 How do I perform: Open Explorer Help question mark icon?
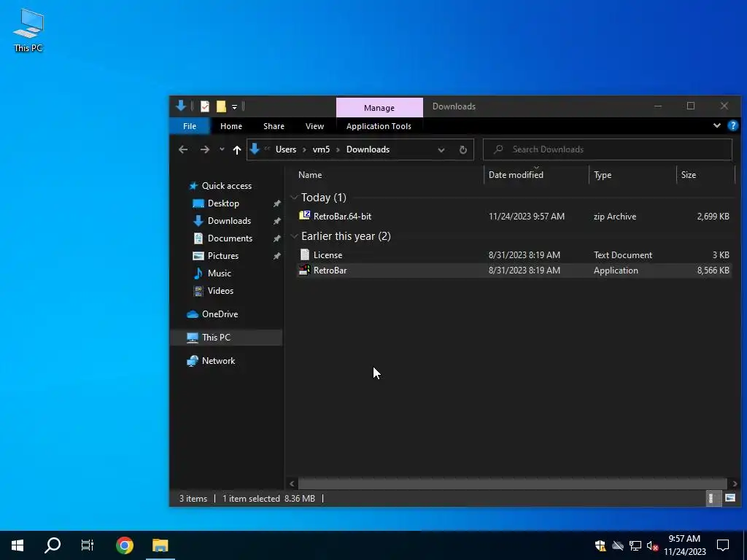732,125
